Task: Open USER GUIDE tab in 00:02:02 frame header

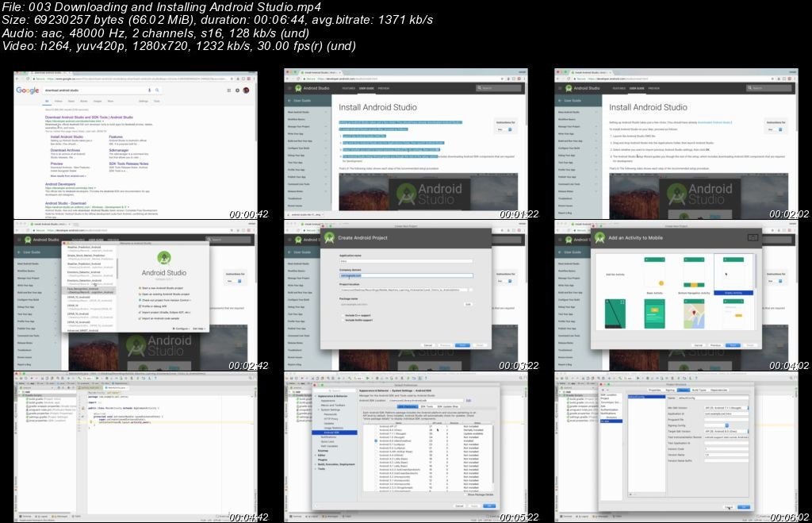Action: pos(637,88)
